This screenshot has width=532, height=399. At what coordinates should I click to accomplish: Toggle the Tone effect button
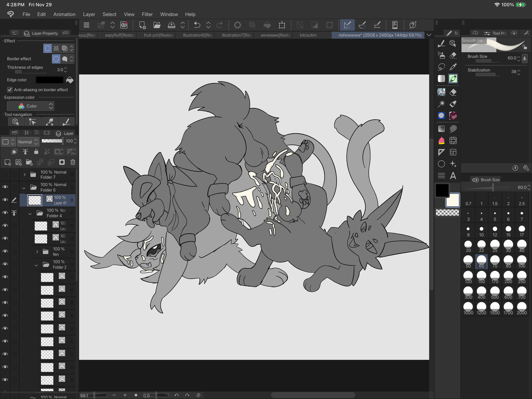point(56,48)
